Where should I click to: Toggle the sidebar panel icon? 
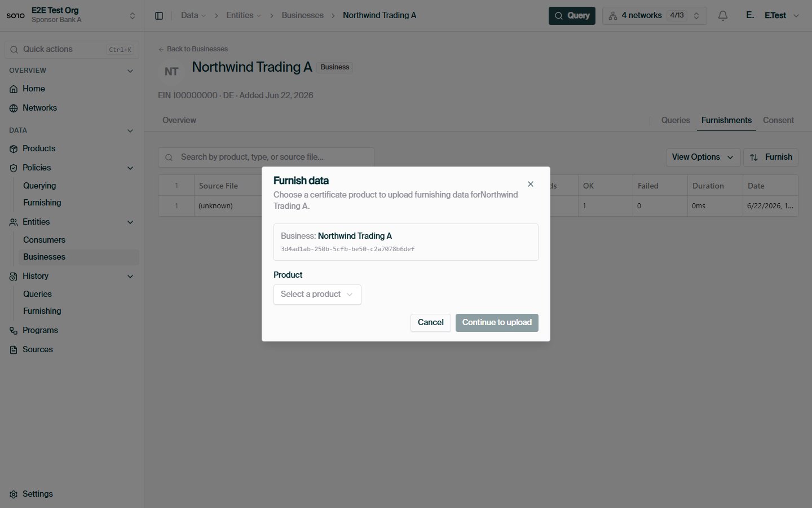[159, 16]
